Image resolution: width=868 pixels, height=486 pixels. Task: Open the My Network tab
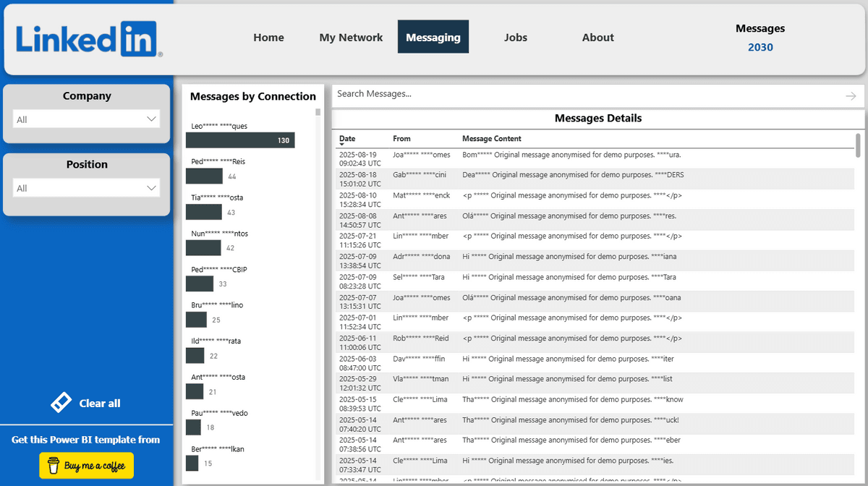click(351, 38)
